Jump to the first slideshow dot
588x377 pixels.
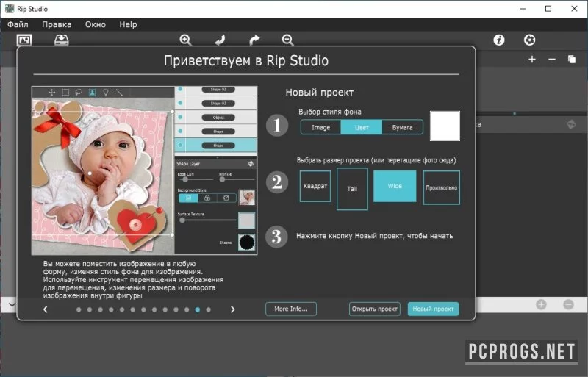79,309
